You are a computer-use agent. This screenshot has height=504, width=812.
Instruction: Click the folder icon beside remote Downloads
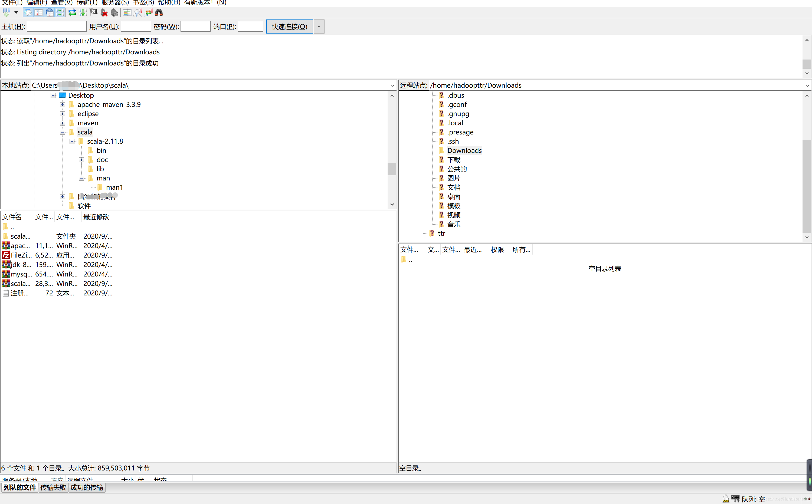(441, 150)
